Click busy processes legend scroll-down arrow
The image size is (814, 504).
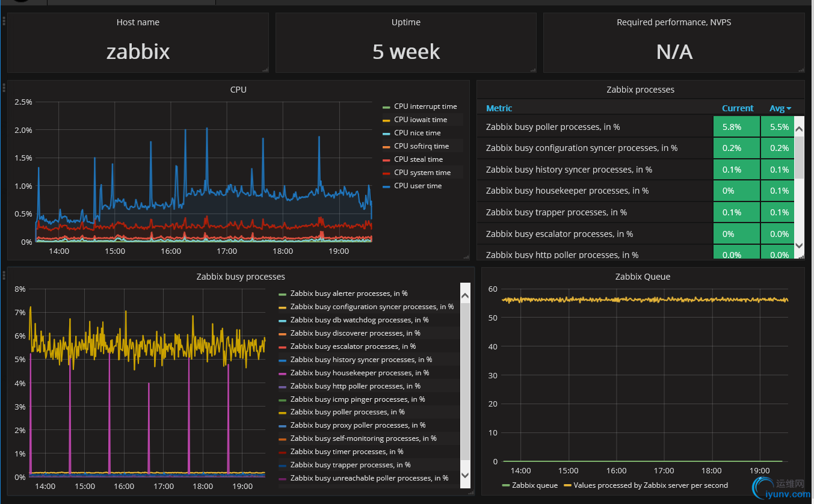(465, 475)
